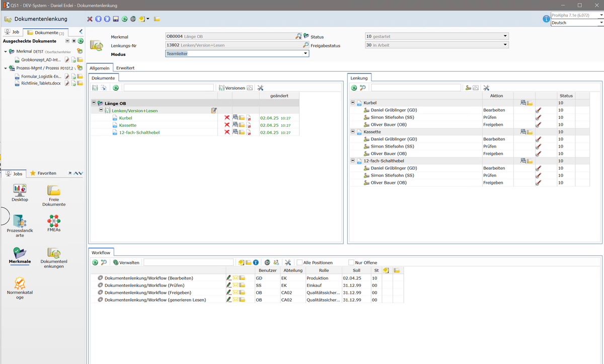Click the red delete X in the Kurbel row
604x364 pixels.
pos(227,118)
